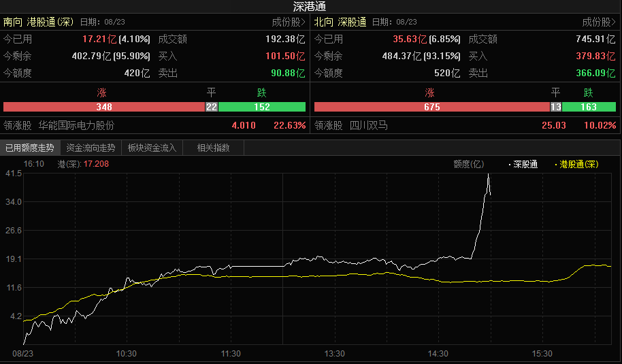
Task: Click northbound green falling bar showing 163
Action: [x=589, y=107]
